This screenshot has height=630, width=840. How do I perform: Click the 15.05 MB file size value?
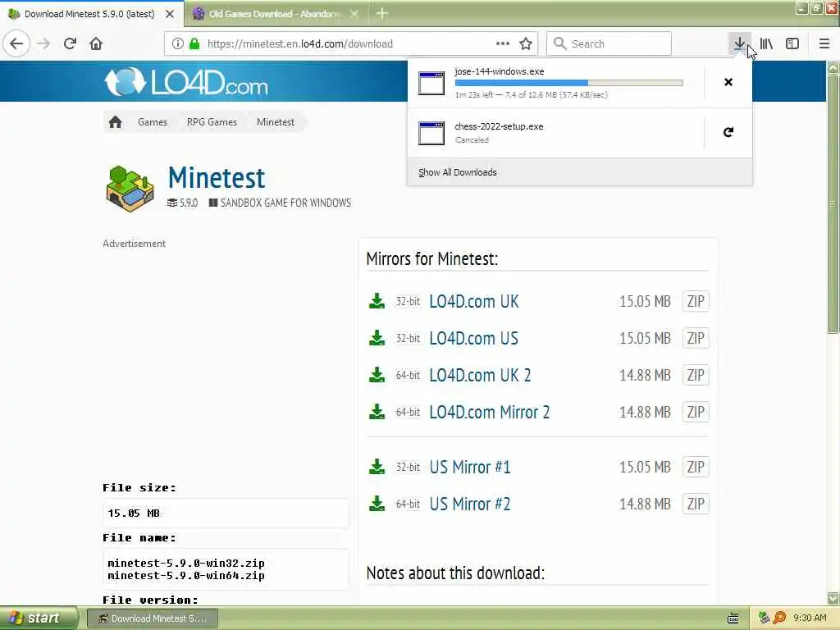point(134,514)
